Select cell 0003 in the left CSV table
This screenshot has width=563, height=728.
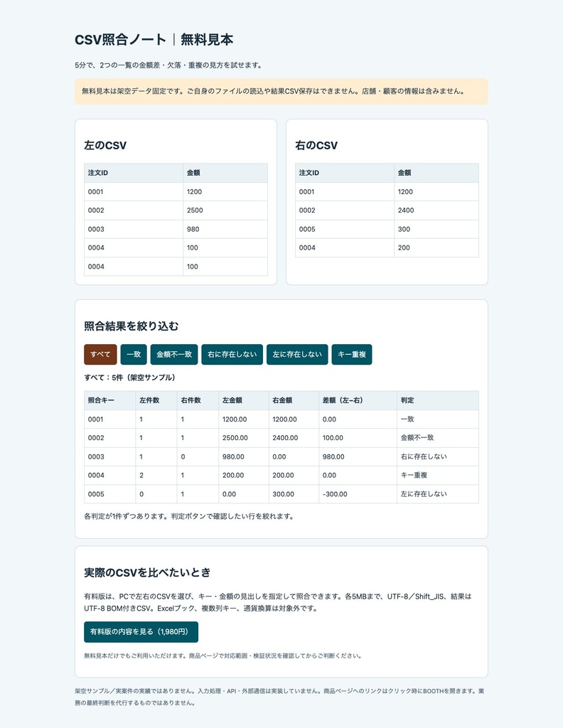coord(134,230)
